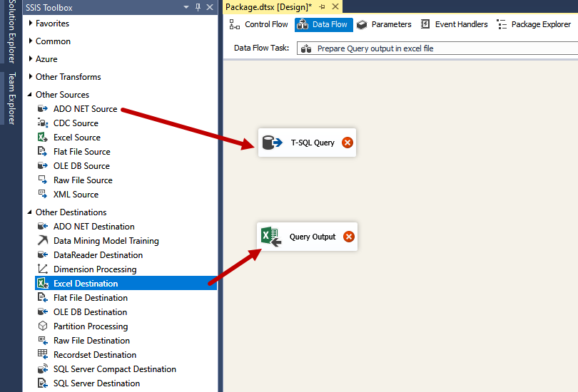
Task: Click the Data Mining Model Training icon
Action: pyautogui.click(x=43, y=240)
